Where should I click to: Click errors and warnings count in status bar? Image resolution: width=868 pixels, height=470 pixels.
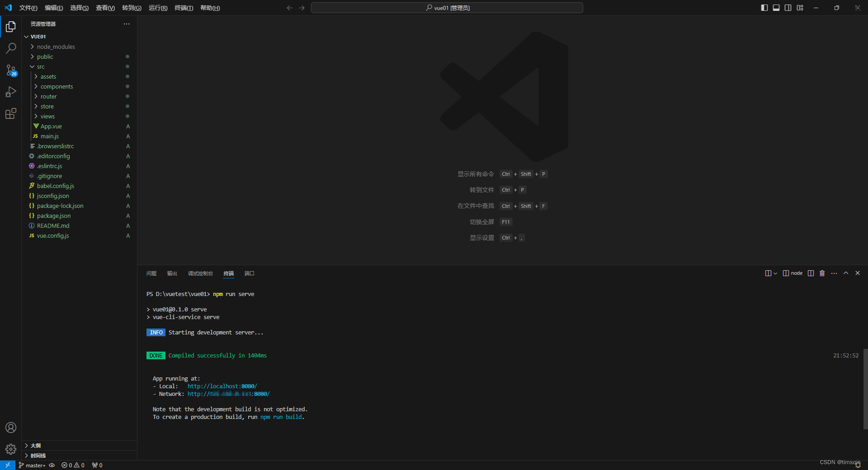click(x=73, y=465)
